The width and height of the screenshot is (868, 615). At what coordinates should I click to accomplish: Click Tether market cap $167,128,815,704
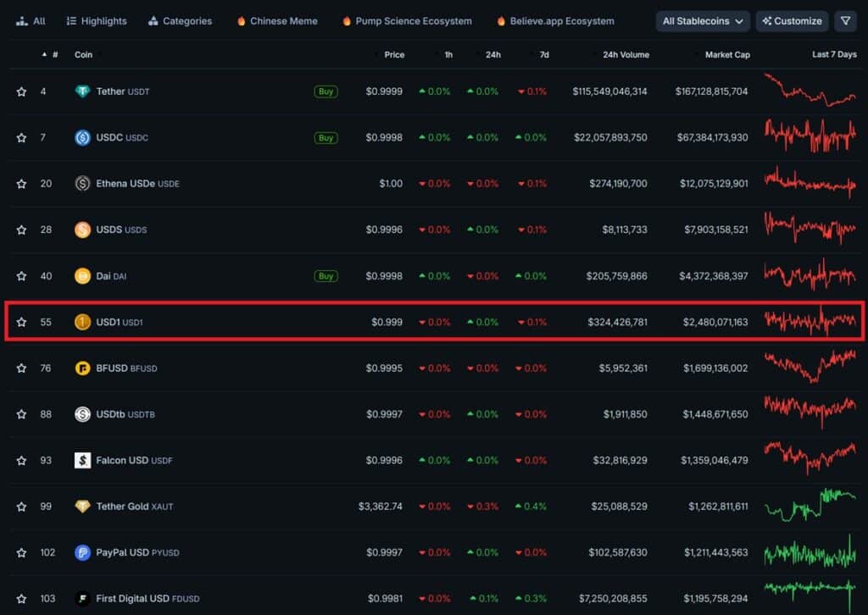(711, 91)
